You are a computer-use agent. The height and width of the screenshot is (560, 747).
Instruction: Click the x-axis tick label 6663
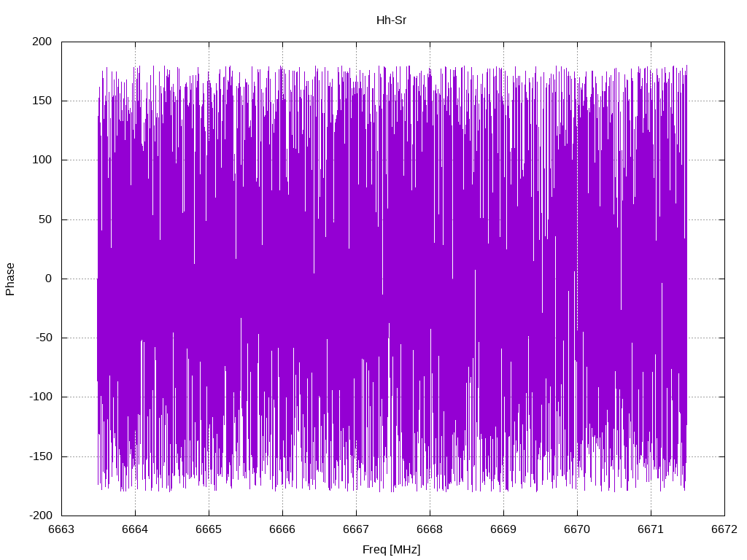[x=62, y=529]
